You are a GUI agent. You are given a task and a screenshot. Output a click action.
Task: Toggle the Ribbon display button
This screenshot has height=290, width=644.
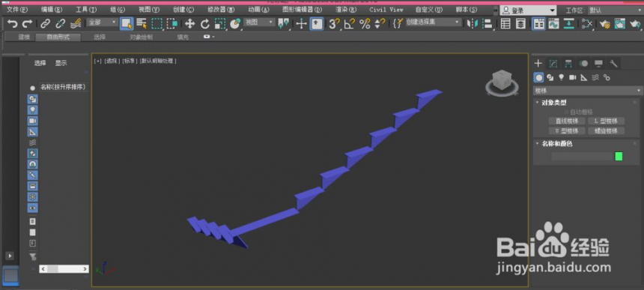click(539, 24)
